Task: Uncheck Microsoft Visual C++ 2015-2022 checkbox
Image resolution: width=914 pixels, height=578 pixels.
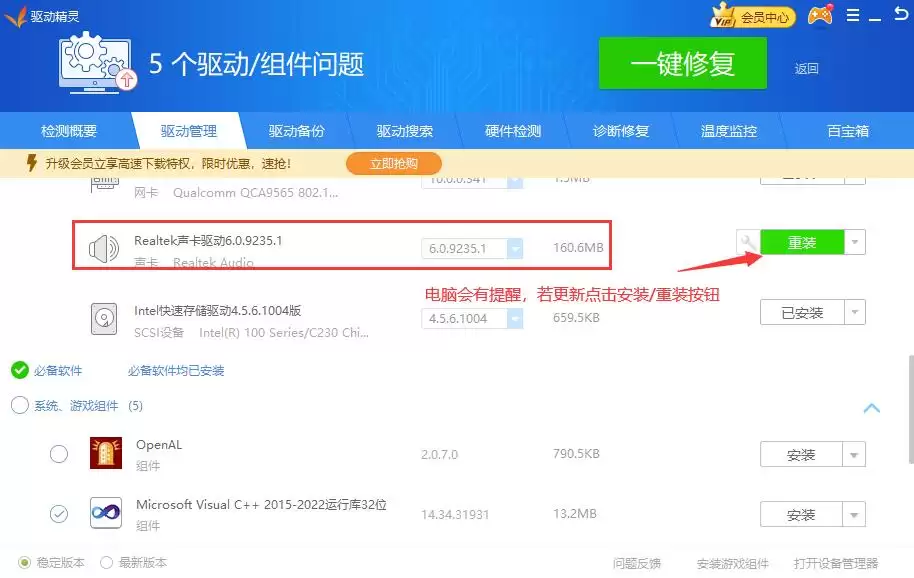Action: point(59,513)
